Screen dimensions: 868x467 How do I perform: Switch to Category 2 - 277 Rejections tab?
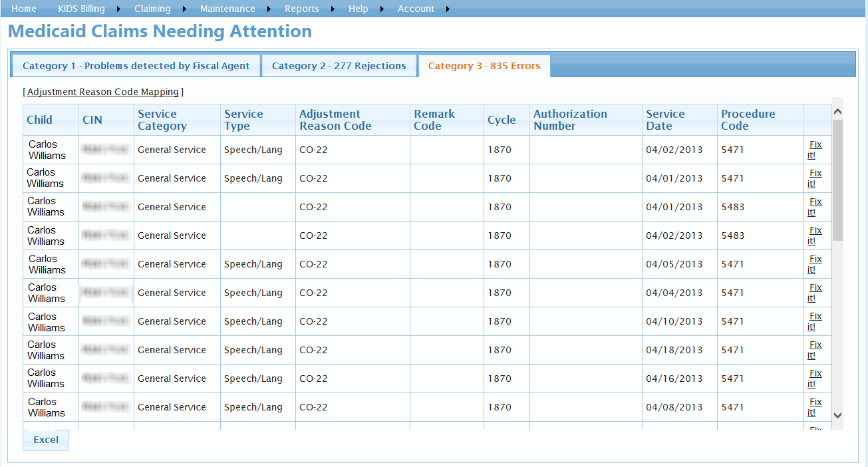click(x=339, y=66)
